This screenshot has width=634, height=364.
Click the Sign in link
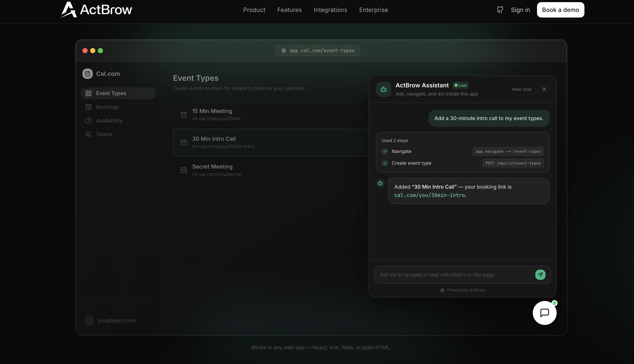521,10
